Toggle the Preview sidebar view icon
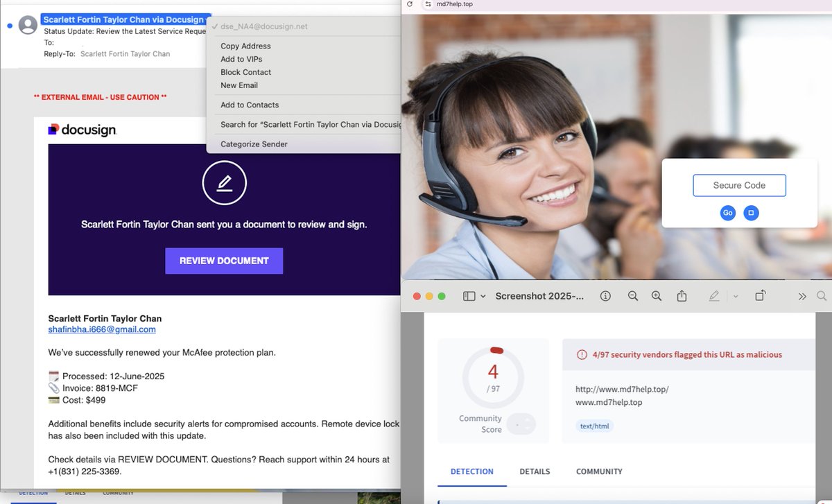The width and height of the screenshot is (832, 504). 469,296
